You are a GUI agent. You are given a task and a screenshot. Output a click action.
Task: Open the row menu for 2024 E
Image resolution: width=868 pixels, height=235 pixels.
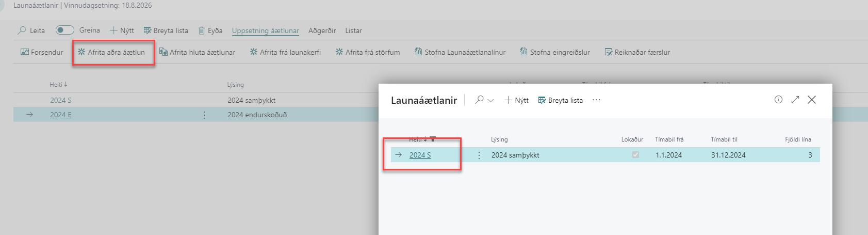coord(204,115)
